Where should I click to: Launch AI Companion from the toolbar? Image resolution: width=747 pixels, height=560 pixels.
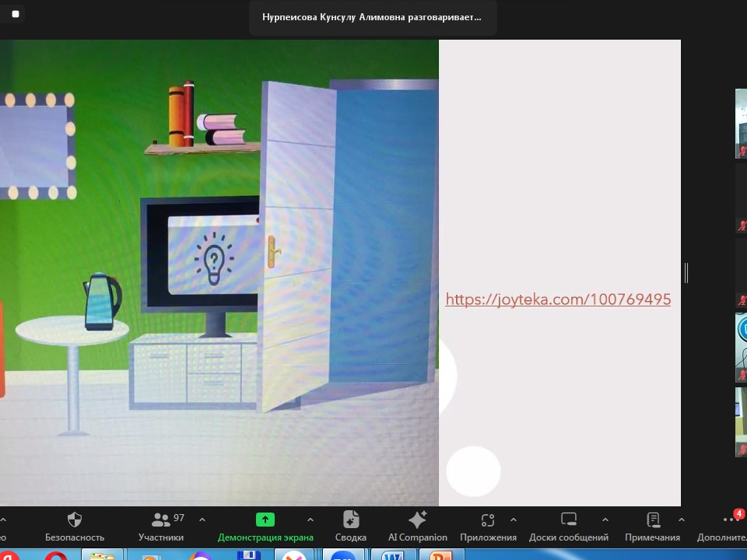[418, 520]
